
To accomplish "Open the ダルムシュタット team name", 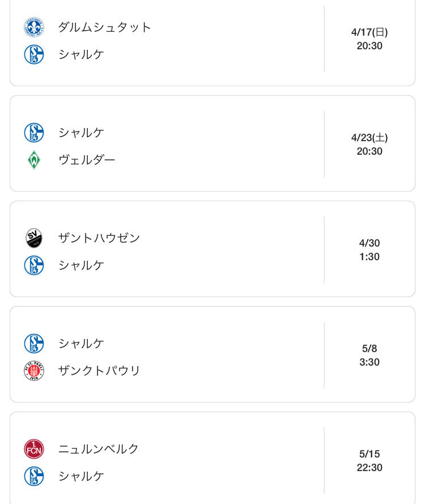I will pos(105,27).
